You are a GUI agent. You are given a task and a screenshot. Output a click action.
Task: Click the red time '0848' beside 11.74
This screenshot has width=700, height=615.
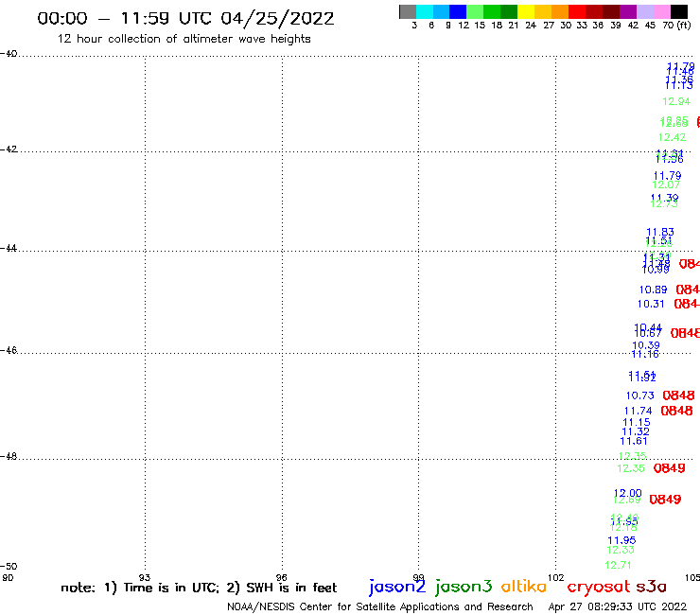point(676,411)
